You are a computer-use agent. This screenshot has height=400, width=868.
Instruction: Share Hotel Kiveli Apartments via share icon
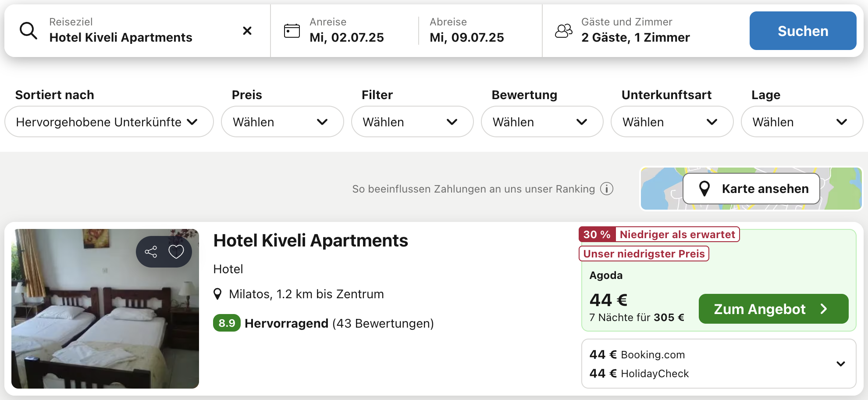pos(151,252)
